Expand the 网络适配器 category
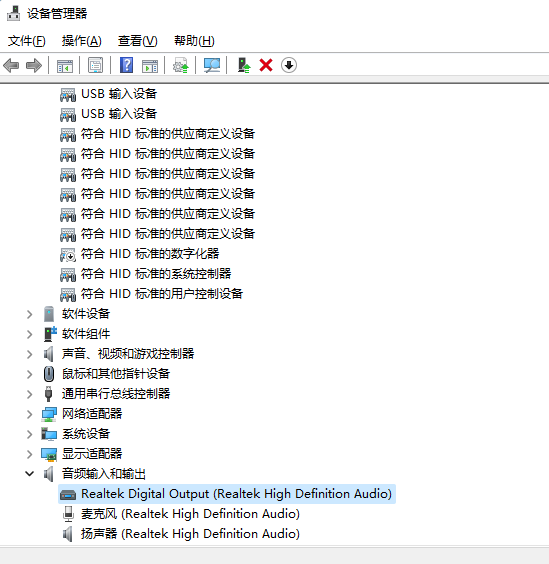 (x=30, y=414)
